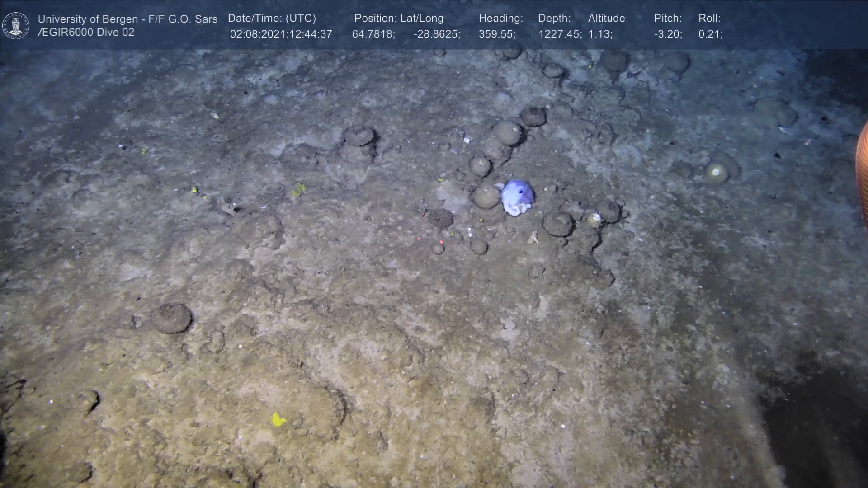Select the altitude value 1.13
868x488 pixels.
(600, 34)
